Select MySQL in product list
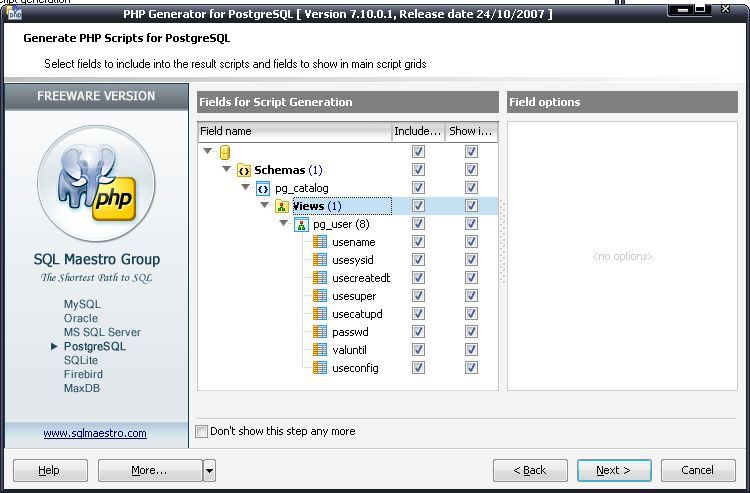The width and height of the screenshot is (750, 493). [x=82, y=304]
